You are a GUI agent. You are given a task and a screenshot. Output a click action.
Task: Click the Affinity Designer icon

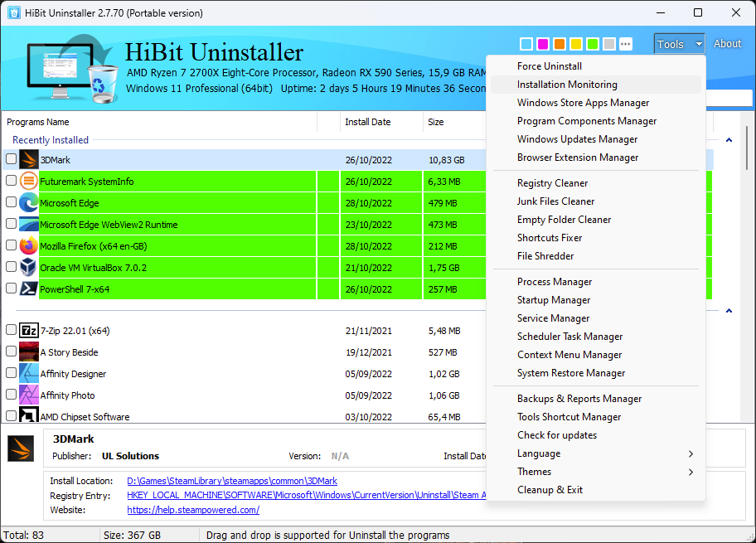[28, 374]
